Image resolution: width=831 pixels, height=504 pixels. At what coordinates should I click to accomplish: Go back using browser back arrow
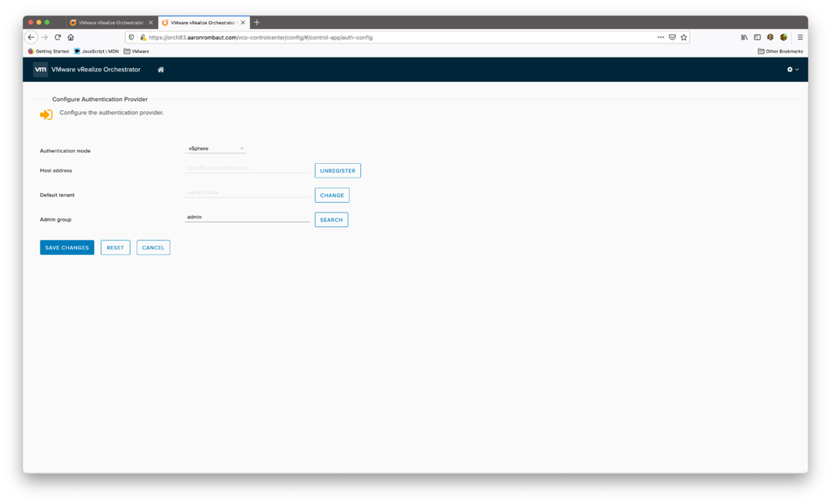pyautogui.click(x=31, y=37)
